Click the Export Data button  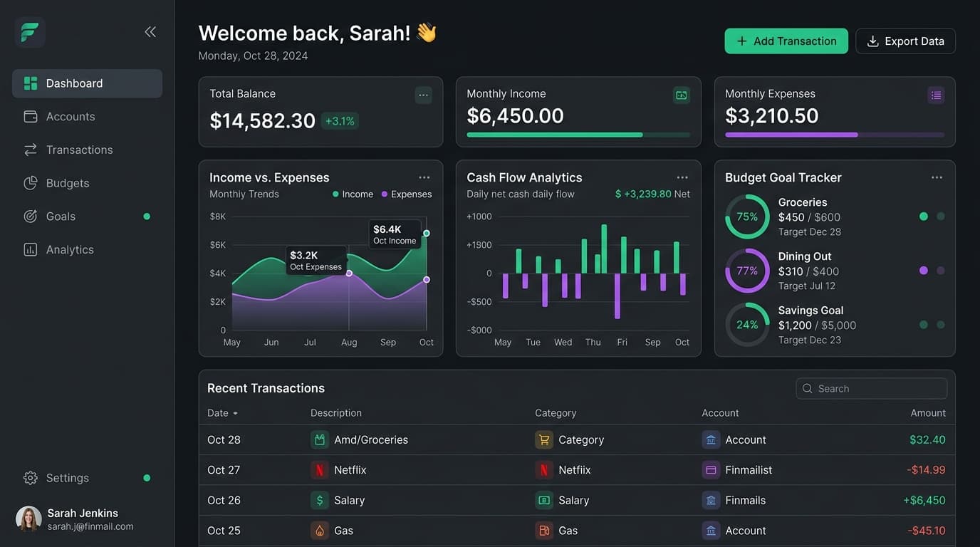click(905, 41)
